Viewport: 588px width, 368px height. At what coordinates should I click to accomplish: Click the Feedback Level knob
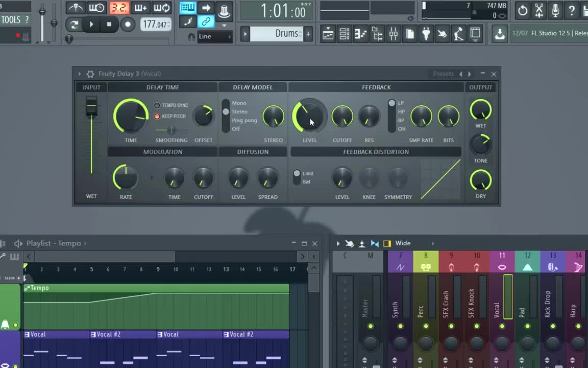309,117
